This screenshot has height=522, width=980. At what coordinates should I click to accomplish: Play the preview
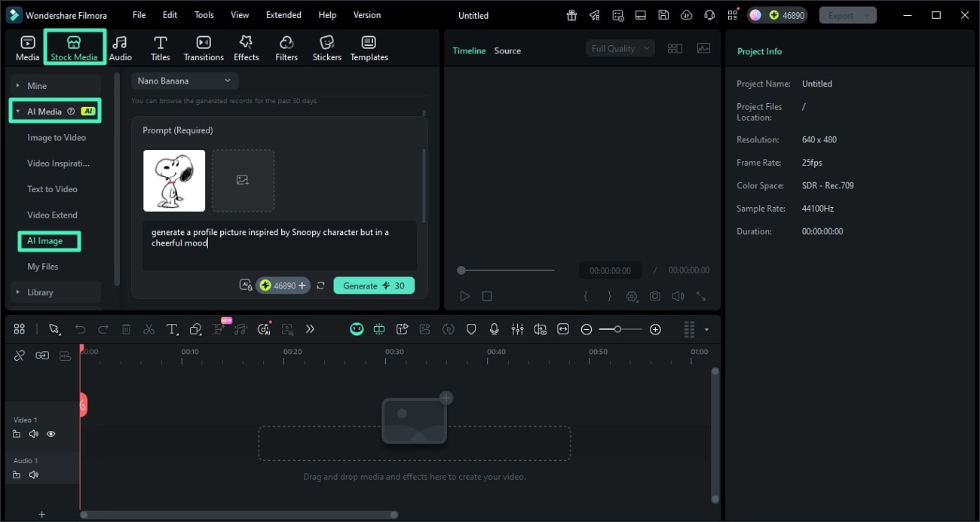click(465, 296)
